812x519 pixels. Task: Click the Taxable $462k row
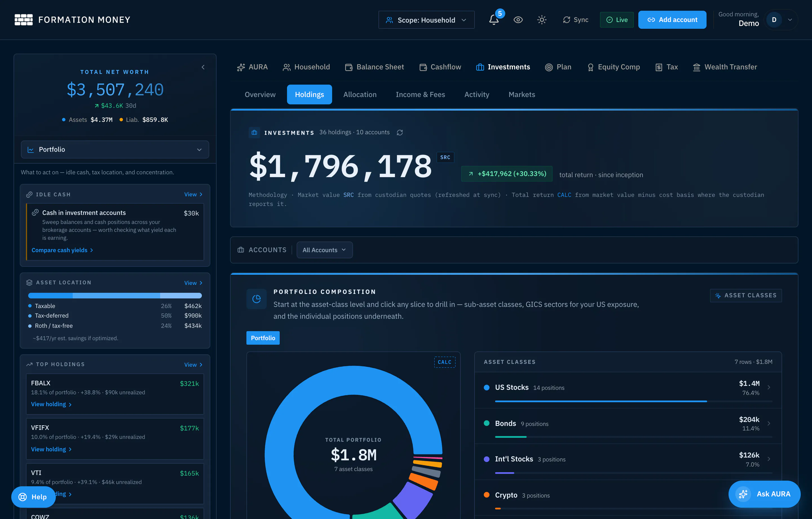coord(115,306)
